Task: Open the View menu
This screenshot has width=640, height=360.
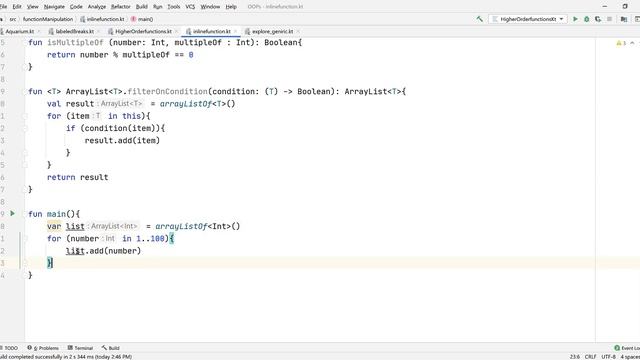Action: pyautogui.click(x=32, y=7)
